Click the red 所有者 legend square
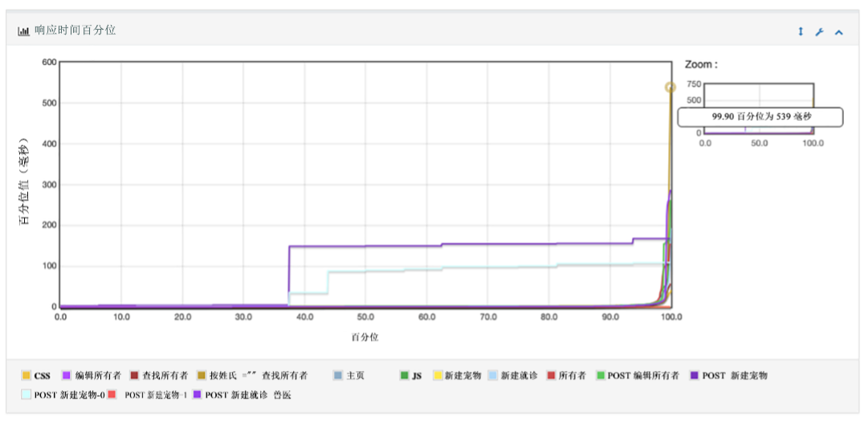Image resolution: width=868 pixels, height=424 pixels. (551, 375)
